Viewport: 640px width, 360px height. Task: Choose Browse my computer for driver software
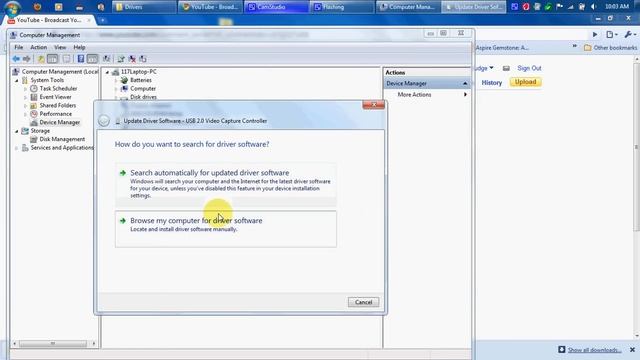click(x=226, y=229)
